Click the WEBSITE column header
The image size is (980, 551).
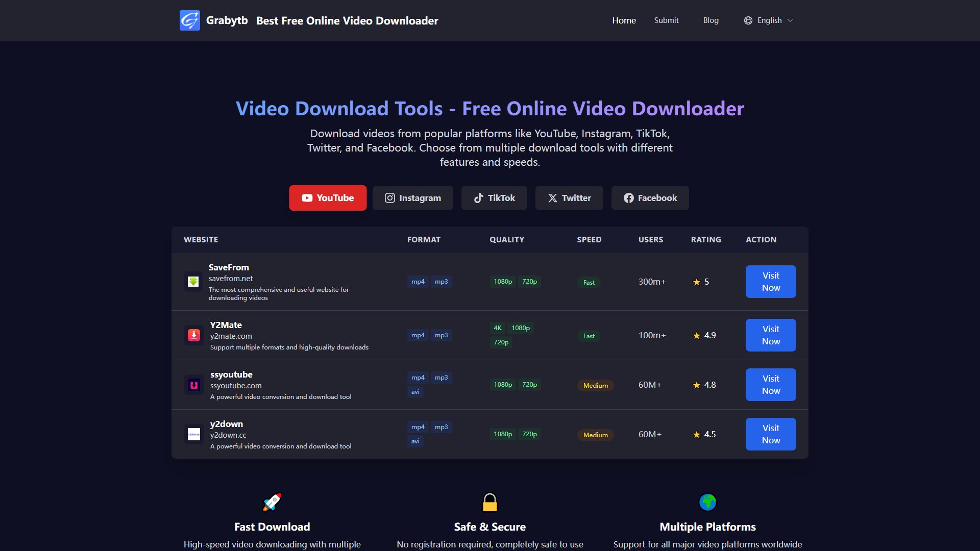(201, 240)
